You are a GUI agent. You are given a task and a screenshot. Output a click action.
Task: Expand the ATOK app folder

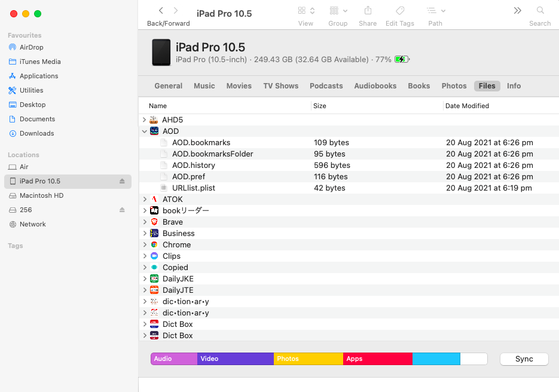[145, 199]
